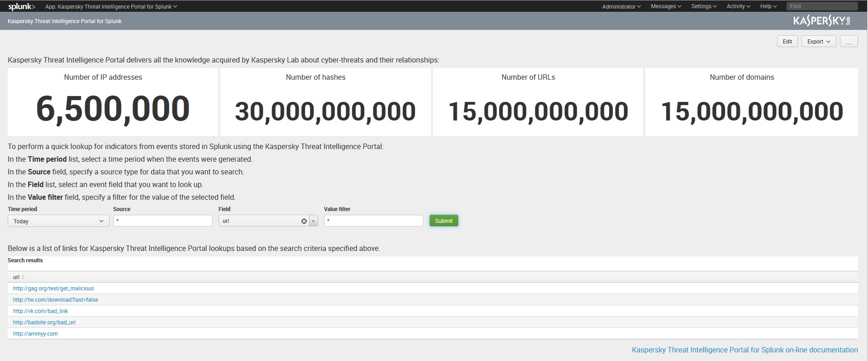Sort results by url column
868x361 pixels.
pos(19,277)
